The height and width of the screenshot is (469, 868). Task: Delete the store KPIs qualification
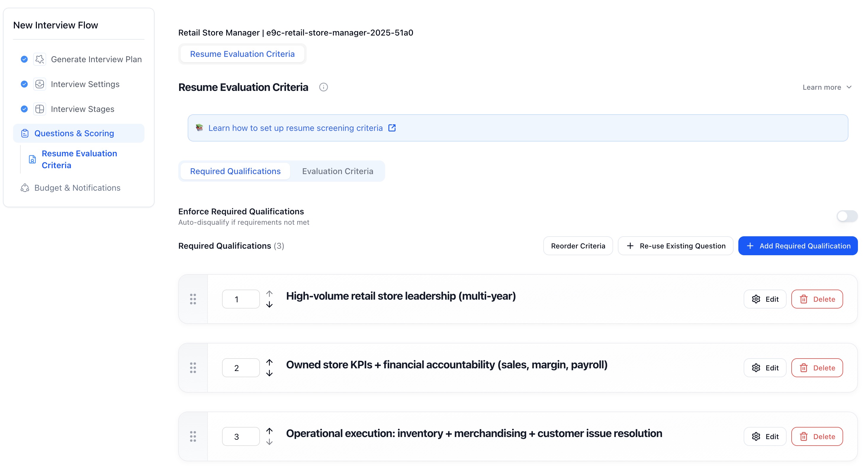816,367
